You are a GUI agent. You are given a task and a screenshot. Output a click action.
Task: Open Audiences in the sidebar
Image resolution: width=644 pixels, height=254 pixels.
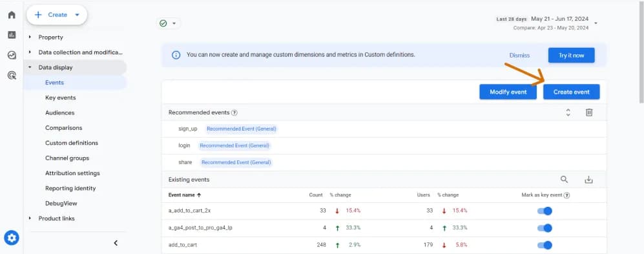coord(60,112)
